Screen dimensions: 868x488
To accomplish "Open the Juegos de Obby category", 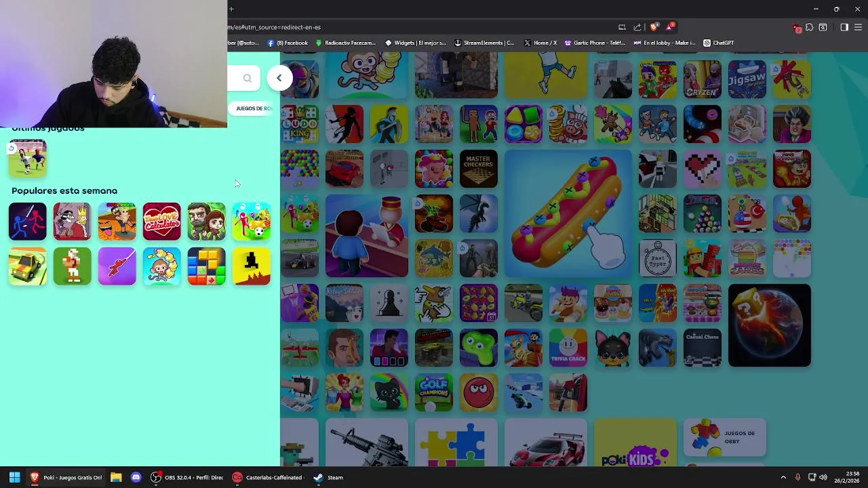I will 725,437.
